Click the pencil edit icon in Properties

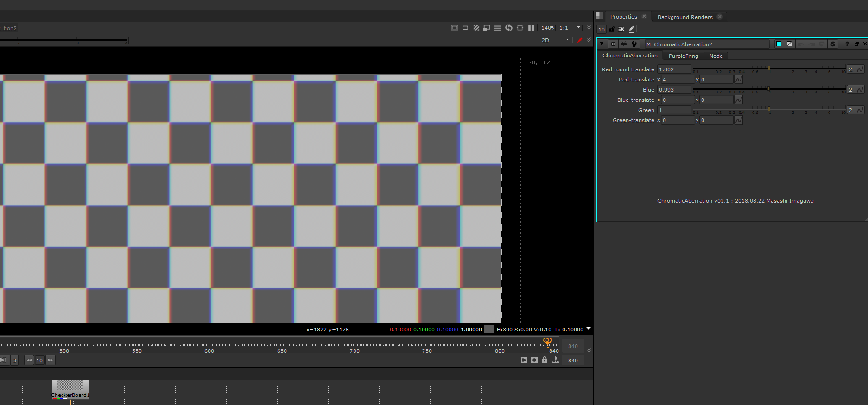631,29
